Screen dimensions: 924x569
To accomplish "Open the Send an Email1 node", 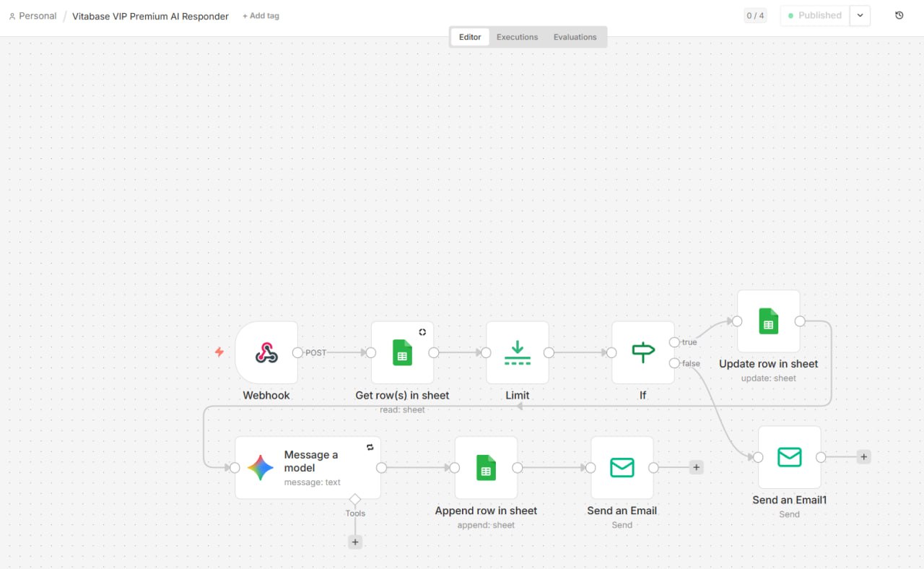I will [789, 457].
